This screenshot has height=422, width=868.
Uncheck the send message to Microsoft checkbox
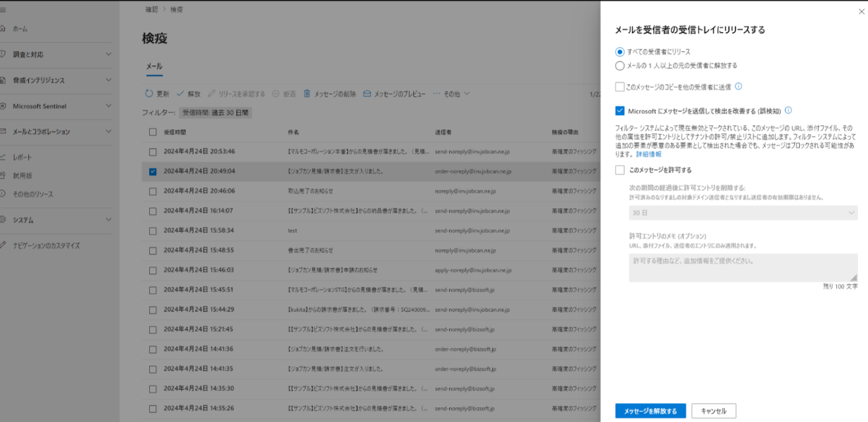pos(619,110)
